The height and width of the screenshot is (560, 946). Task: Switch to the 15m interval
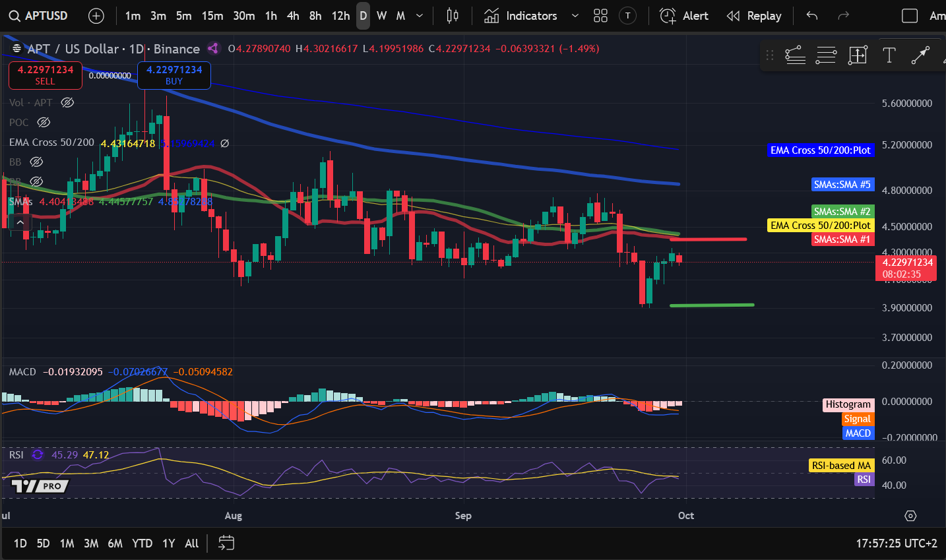pos(212,16)
